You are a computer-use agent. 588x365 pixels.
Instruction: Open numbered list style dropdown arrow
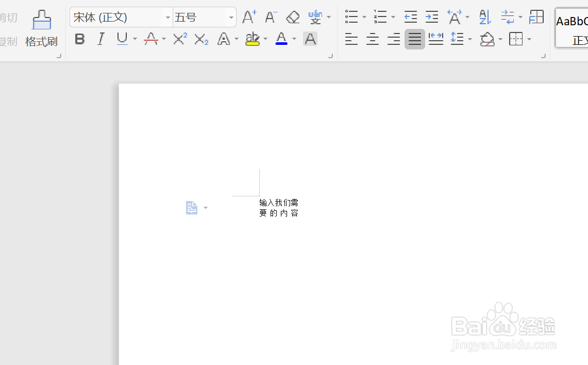393,17
